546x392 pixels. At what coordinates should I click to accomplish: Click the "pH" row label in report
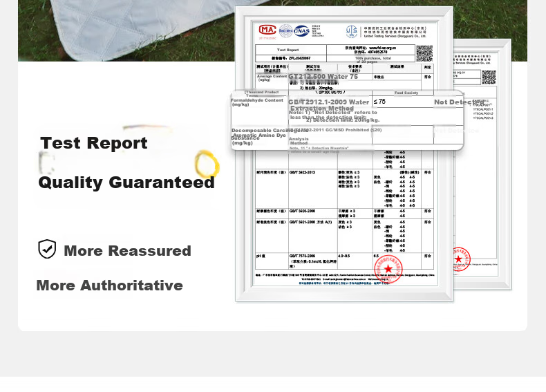[261, 256]
